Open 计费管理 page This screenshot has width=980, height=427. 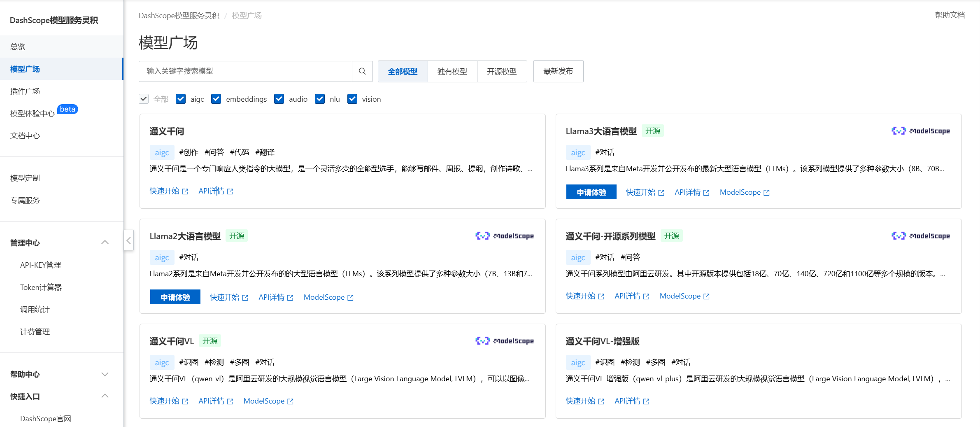point(35,331)
